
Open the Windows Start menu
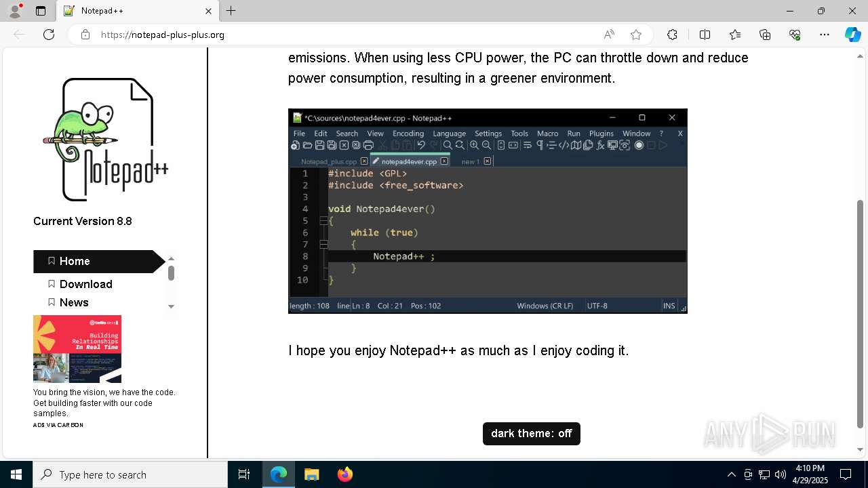16,474
